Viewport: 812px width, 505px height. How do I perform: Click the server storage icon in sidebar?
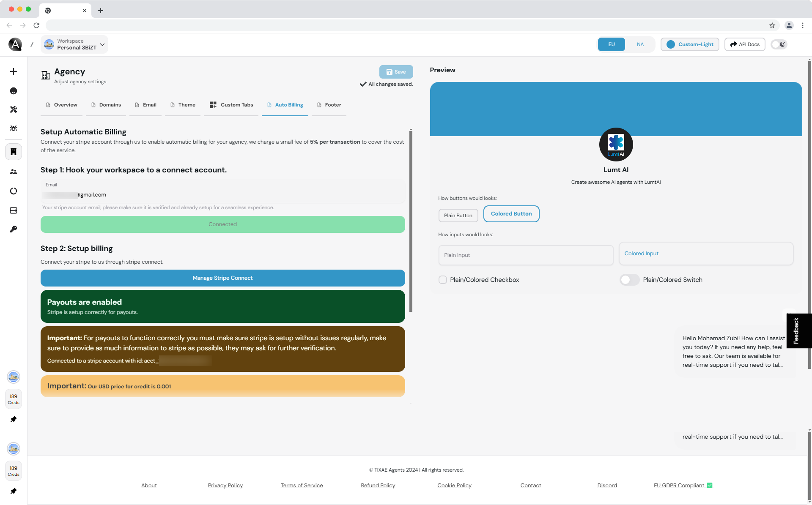[x=14, y=210]
